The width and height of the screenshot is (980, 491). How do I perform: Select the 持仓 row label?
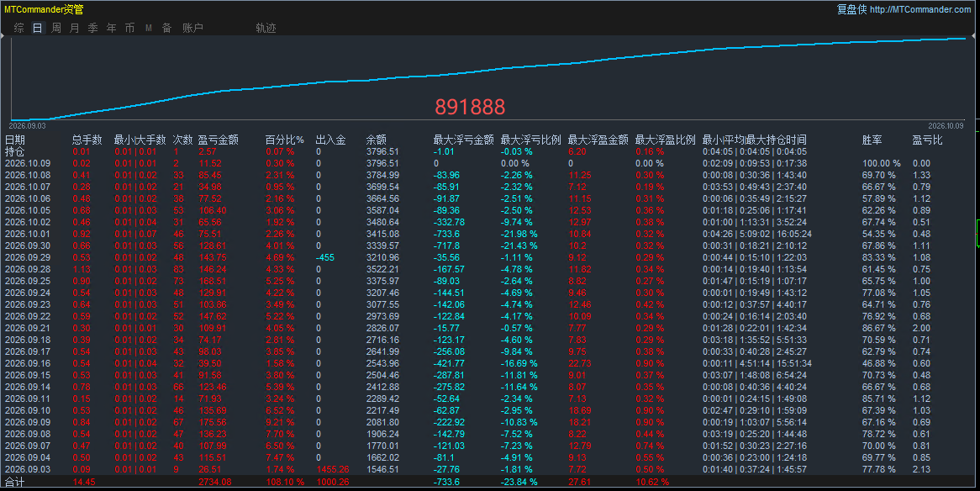coord(14,151)
